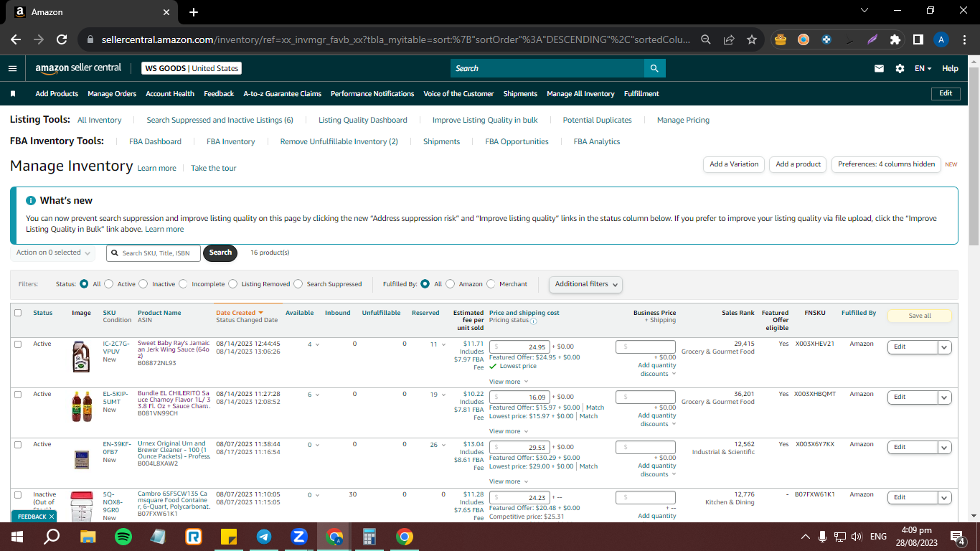
Task: Click the site padlock icon in the address bar
Action: point(90,39)
